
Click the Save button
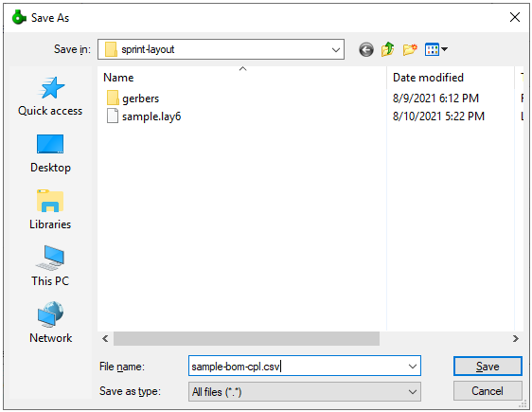tap(488, 367)
